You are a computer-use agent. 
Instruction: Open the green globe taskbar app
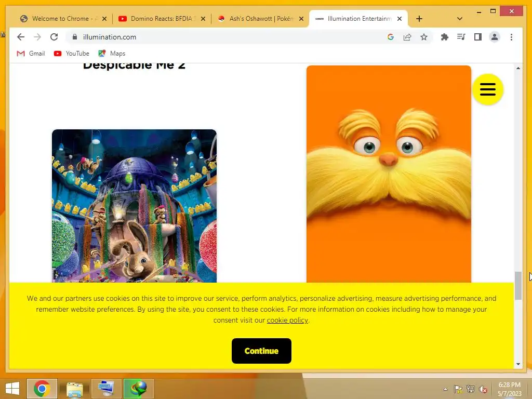pyautogui.click(x=139, y=389)
